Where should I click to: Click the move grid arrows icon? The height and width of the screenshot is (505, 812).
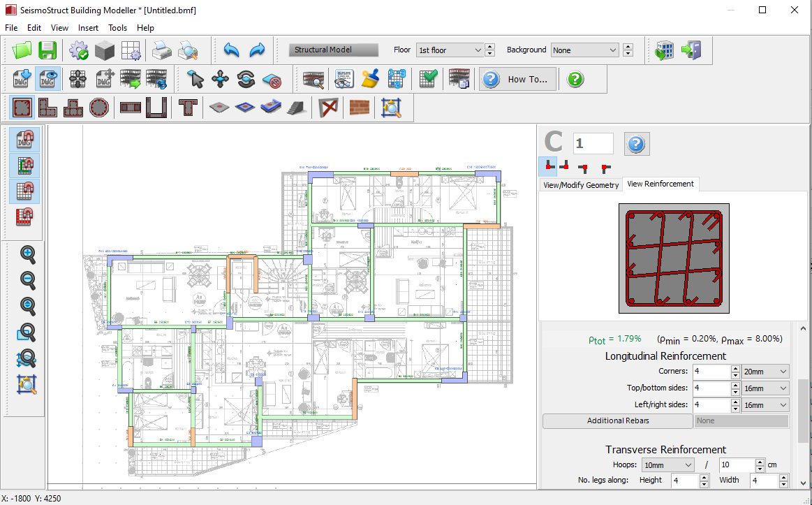pyautogui.click(x=77, y=79)
